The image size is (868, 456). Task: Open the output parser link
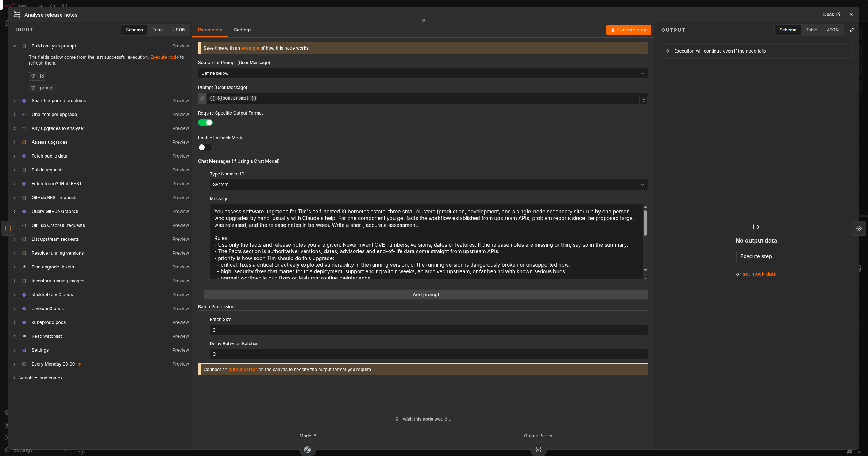tap(243, 370)
